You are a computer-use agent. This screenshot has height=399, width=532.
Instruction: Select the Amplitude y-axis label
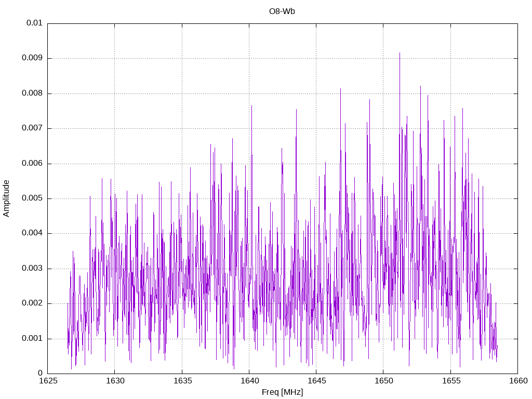pos(6,198)
